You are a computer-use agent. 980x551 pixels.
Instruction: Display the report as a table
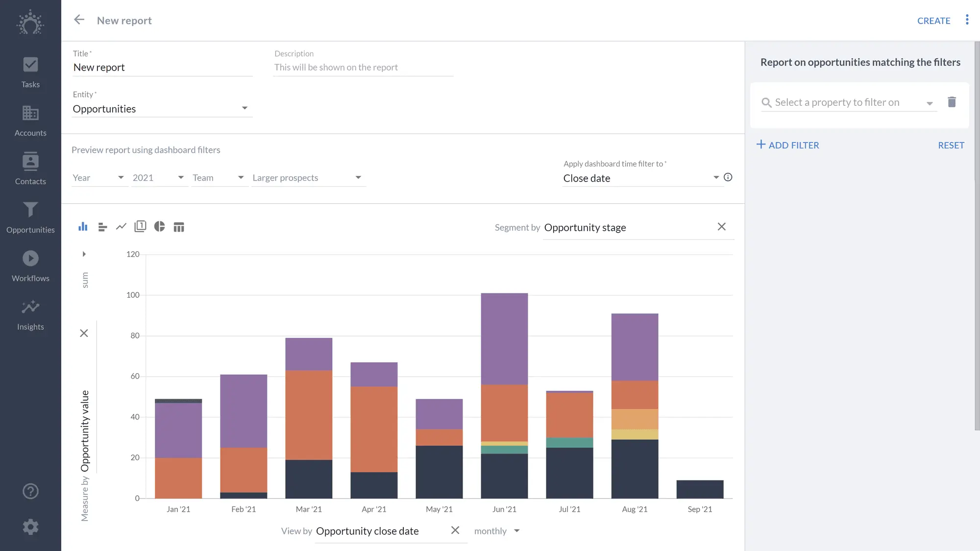pos(179,226)
